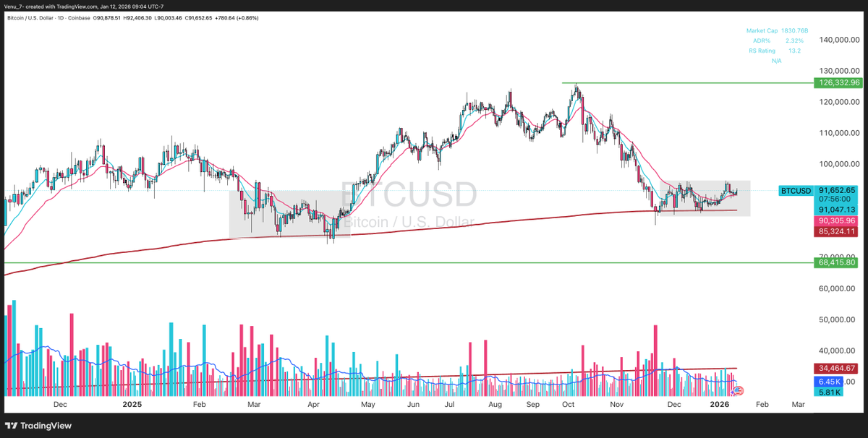Click the teal 5.81K volume label
This screenshot has height=438, width=868.
tap(830, 391)
